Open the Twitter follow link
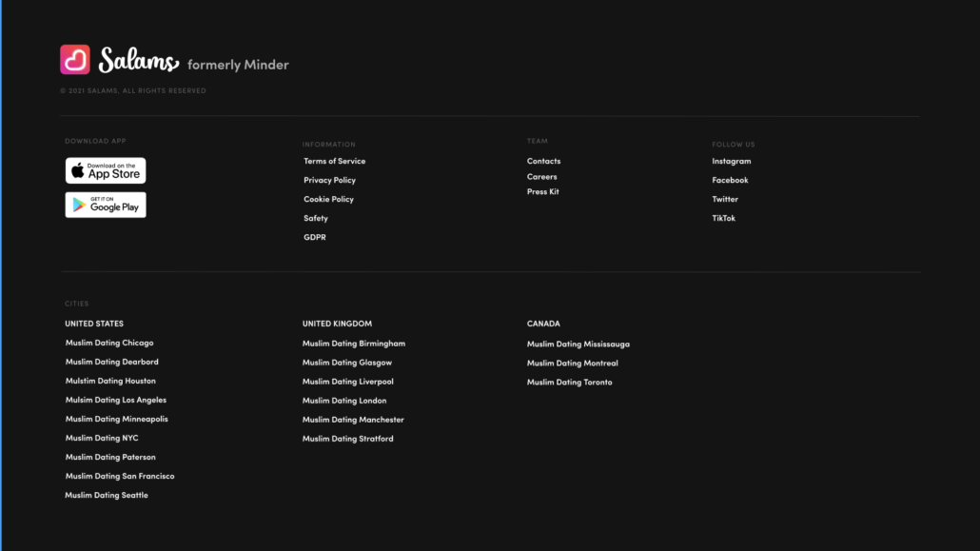Image resolution: width=980 pixels, height=551 pixels. [x=724, y=199]
